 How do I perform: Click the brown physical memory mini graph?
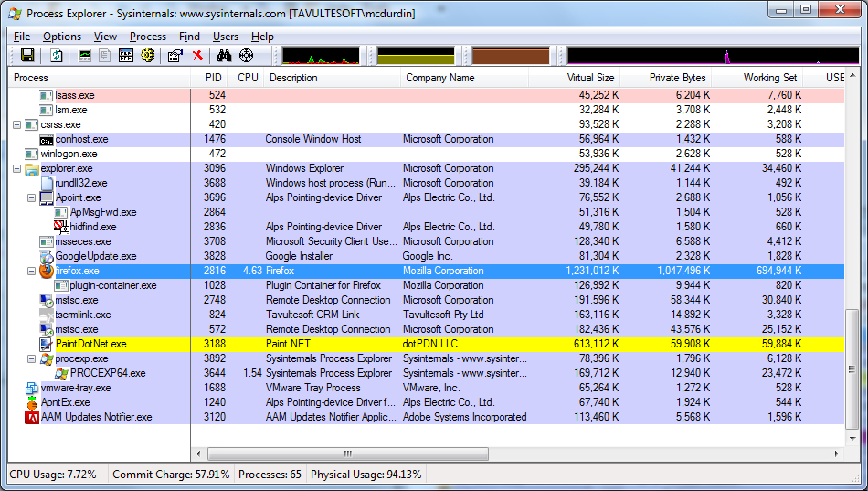[x=511, y=56]
